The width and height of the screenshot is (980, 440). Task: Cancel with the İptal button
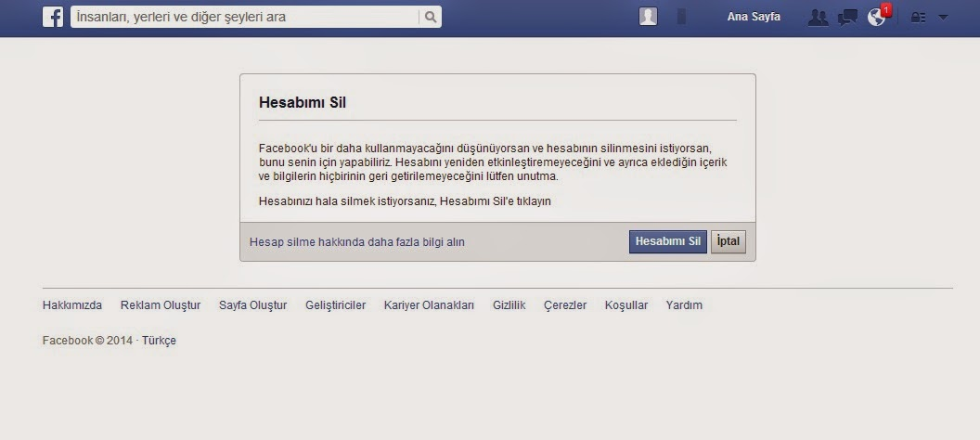(729, 241)
